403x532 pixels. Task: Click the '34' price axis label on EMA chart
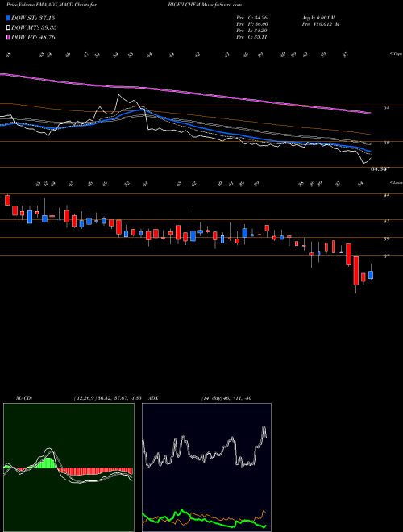[386, 108]
